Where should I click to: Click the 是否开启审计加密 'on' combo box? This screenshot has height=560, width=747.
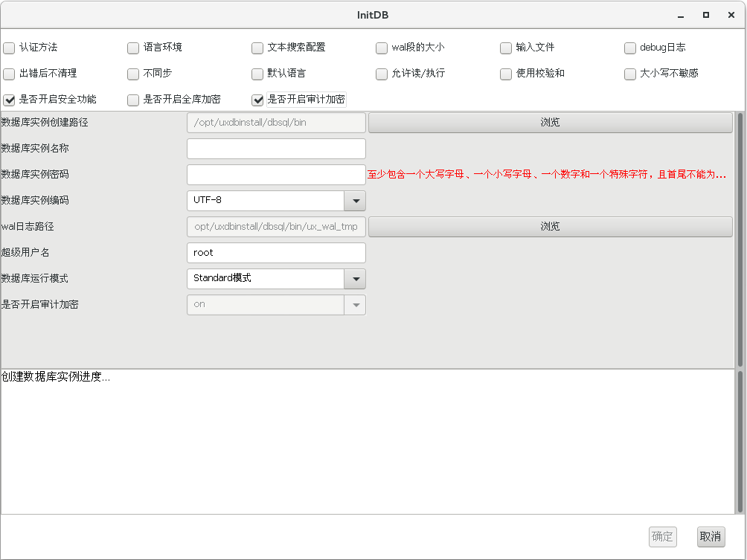(x=275, y=305)
